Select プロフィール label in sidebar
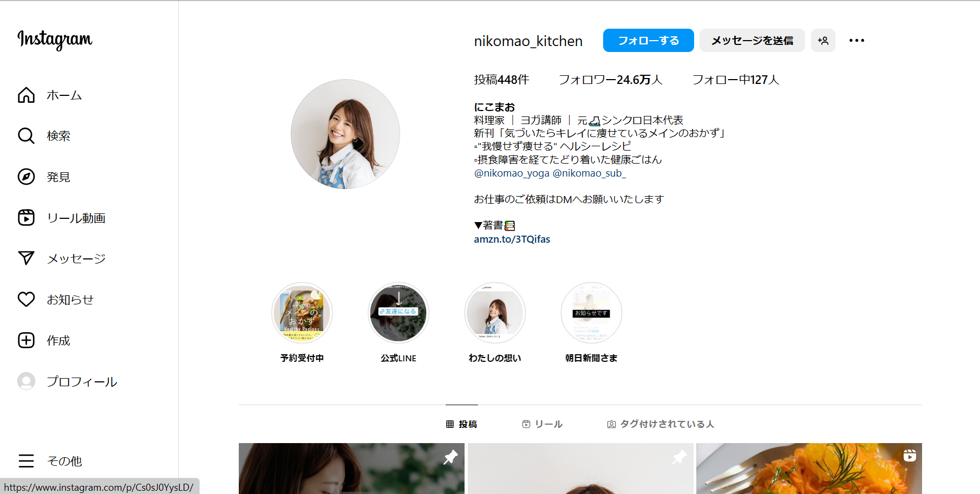This screenshot has width=980, height=494. [82, 382]
